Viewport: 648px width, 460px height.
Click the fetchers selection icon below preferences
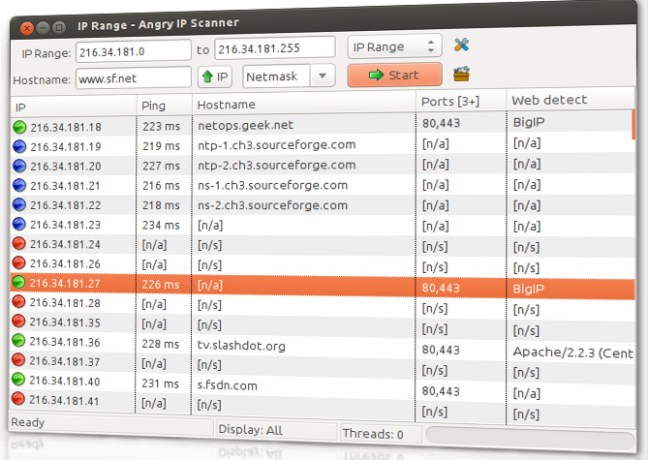pos(461,74)
